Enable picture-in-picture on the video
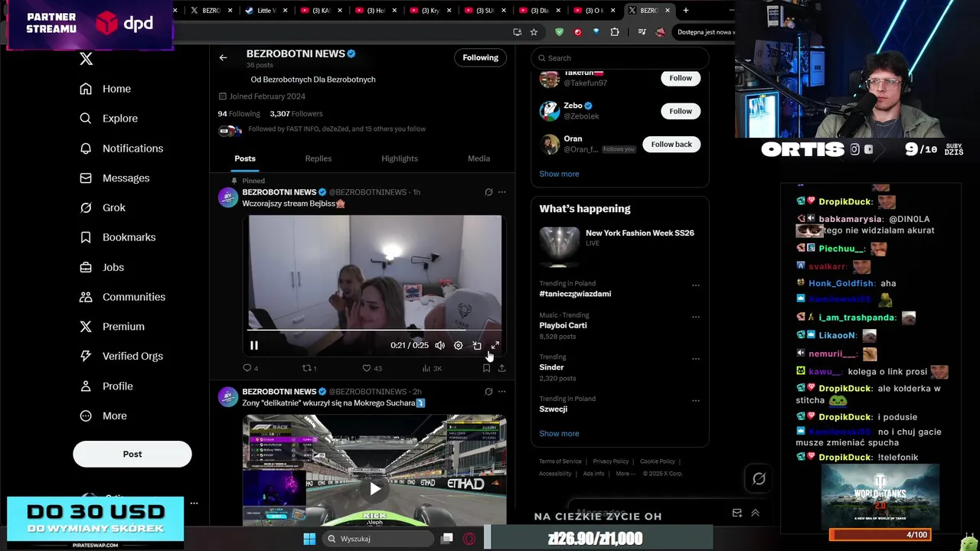This screenshot has height=551, width=980. [x=476, y=345]
